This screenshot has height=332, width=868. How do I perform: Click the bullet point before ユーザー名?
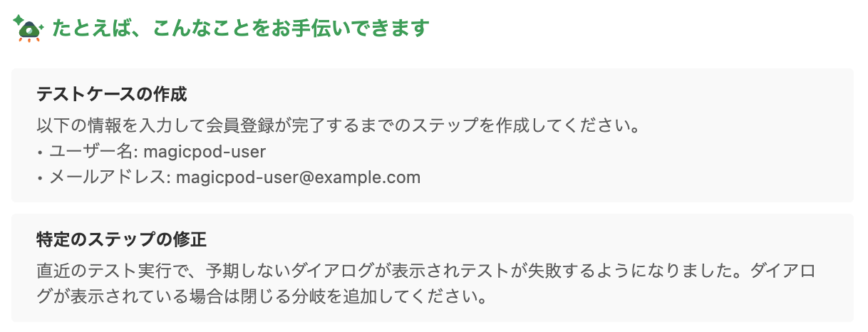(x=41, y=152)
